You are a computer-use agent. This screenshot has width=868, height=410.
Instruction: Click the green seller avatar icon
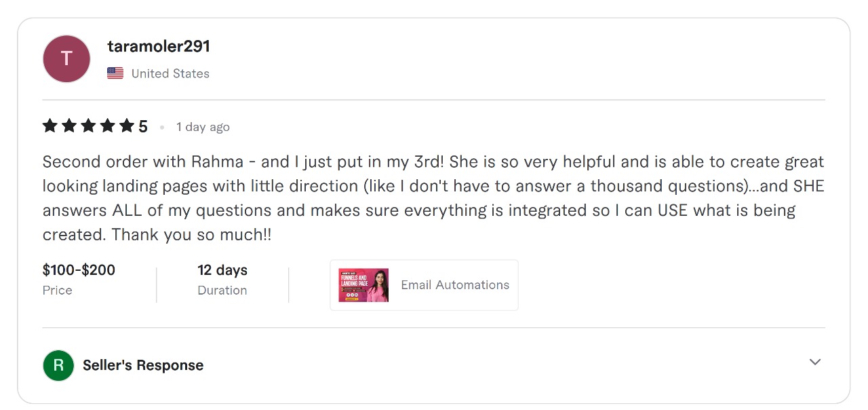[x=58, y=365]
